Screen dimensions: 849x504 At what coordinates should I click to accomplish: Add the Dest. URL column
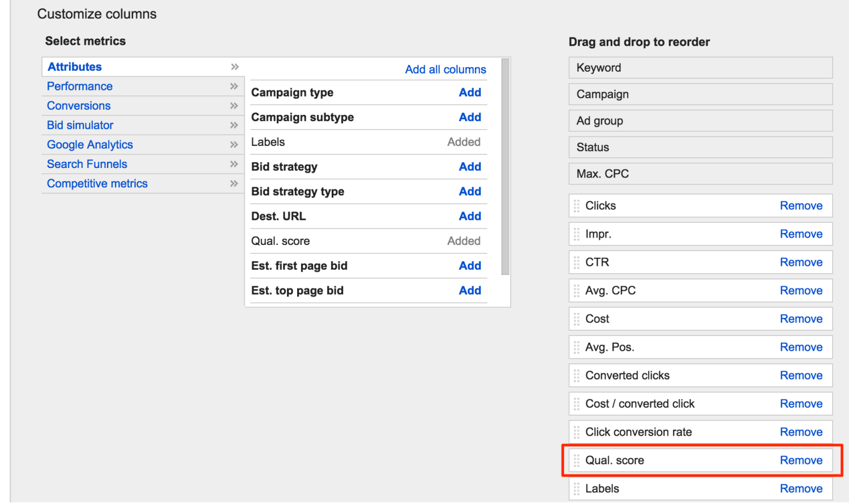(470, 216)
